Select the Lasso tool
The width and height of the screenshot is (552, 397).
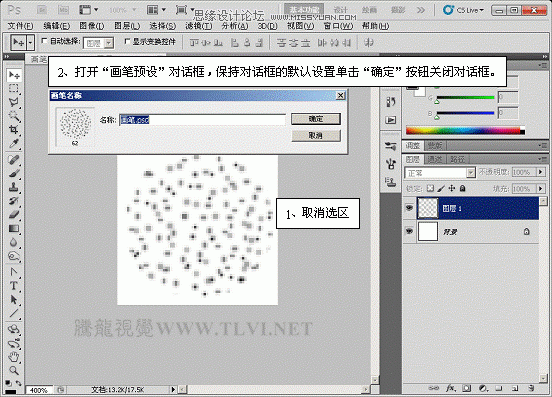coord(14,102)
